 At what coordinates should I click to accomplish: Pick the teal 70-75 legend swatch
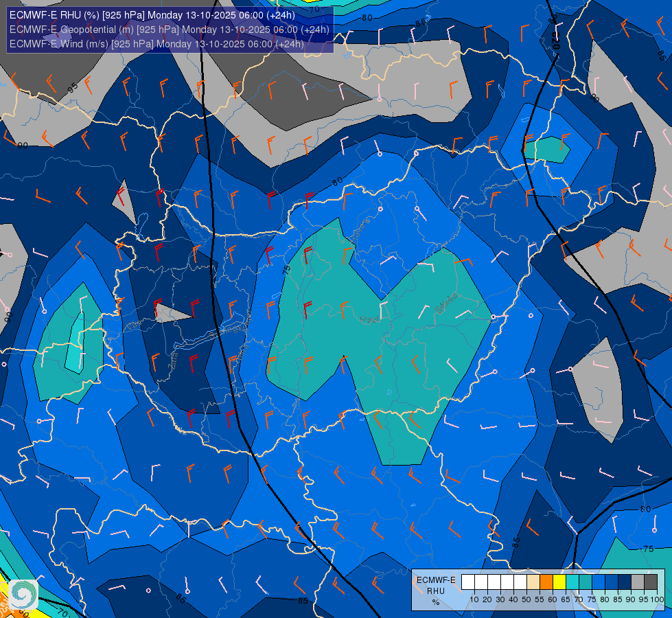(x=586, y=582)
